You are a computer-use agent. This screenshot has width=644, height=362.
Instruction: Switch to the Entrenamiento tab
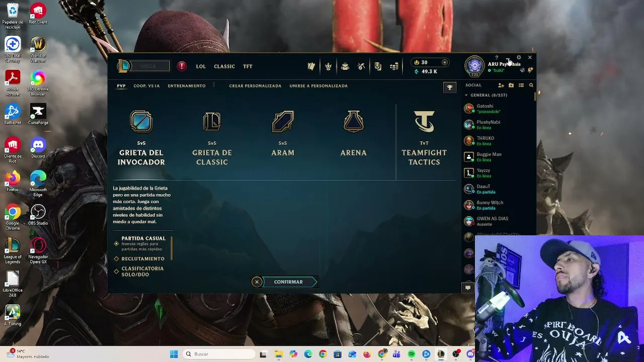tap(187, 86)
